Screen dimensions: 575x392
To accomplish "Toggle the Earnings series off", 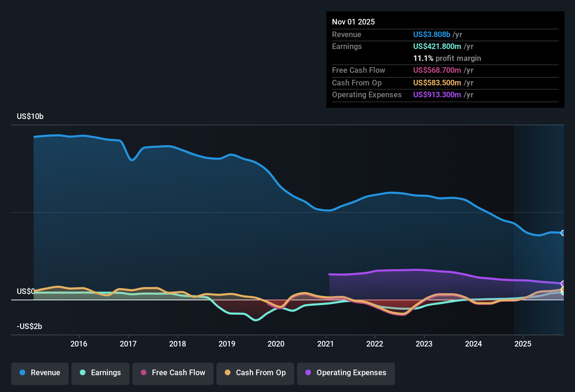I will pyautogui.click(x=100, y=373).
